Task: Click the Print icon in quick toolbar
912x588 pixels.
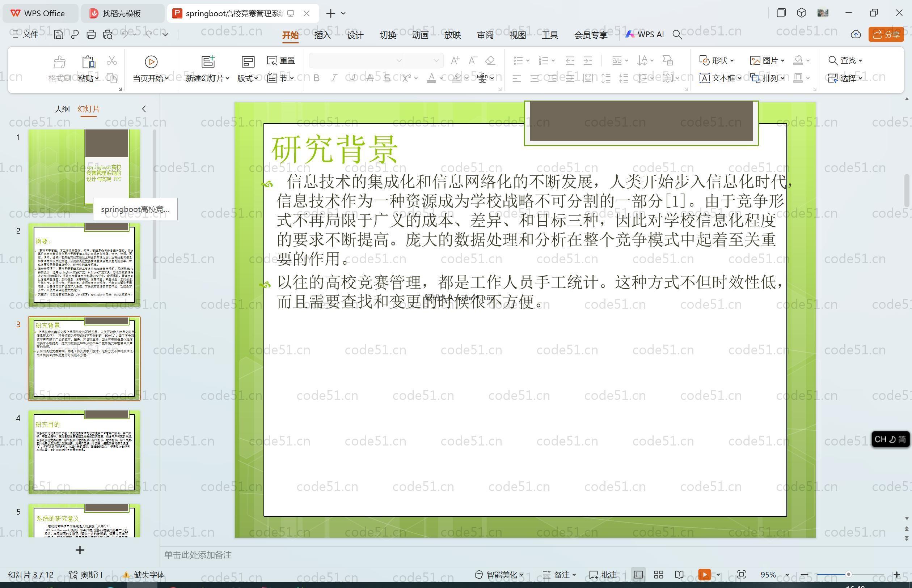Action: point(91,35)
